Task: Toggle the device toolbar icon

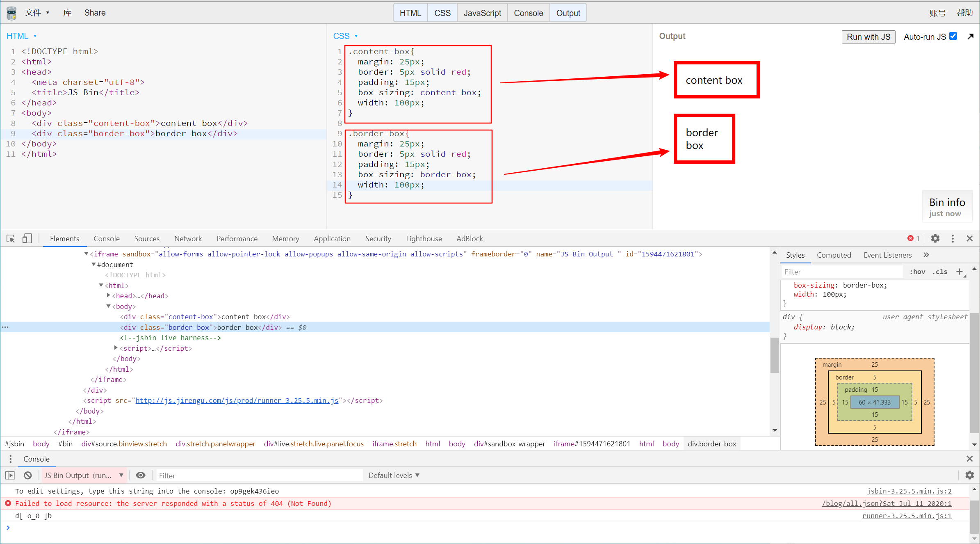Action: pyautogui.click(x=27, y=239)
